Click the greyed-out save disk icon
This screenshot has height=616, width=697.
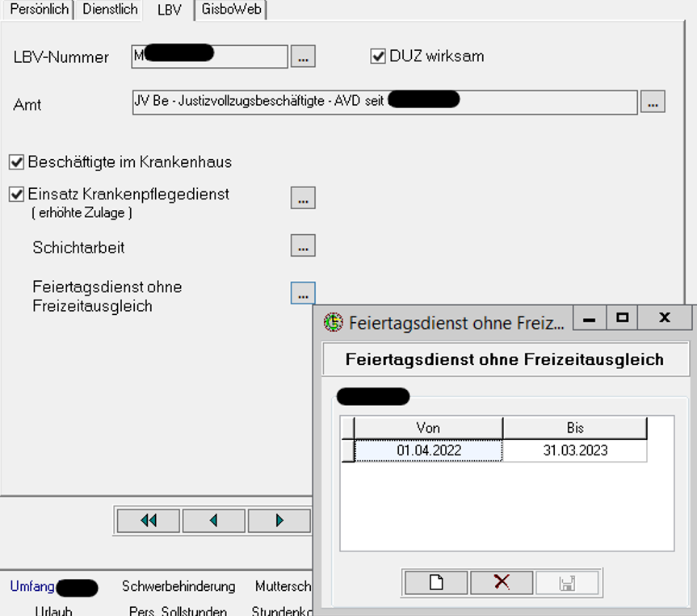click(x=567, y=583)
